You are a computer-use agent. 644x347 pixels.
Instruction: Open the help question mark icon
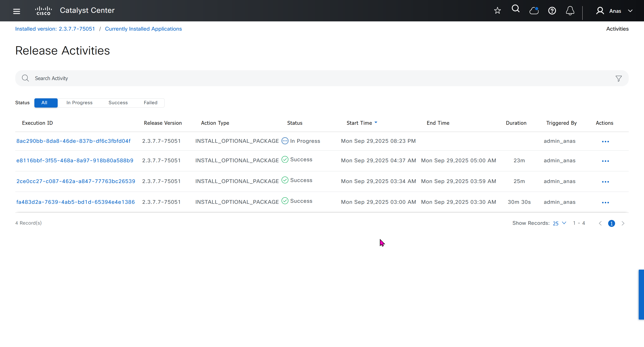coord(552,11)
